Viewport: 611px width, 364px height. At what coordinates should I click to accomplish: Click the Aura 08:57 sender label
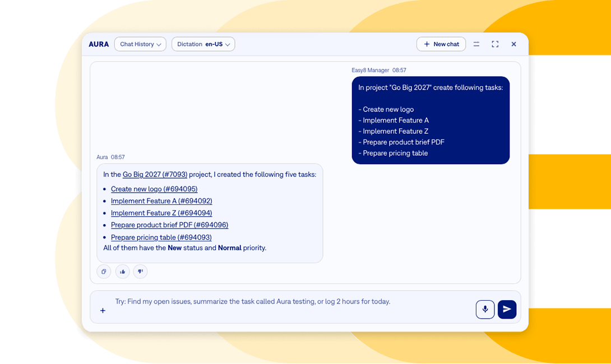coord(110,157)
